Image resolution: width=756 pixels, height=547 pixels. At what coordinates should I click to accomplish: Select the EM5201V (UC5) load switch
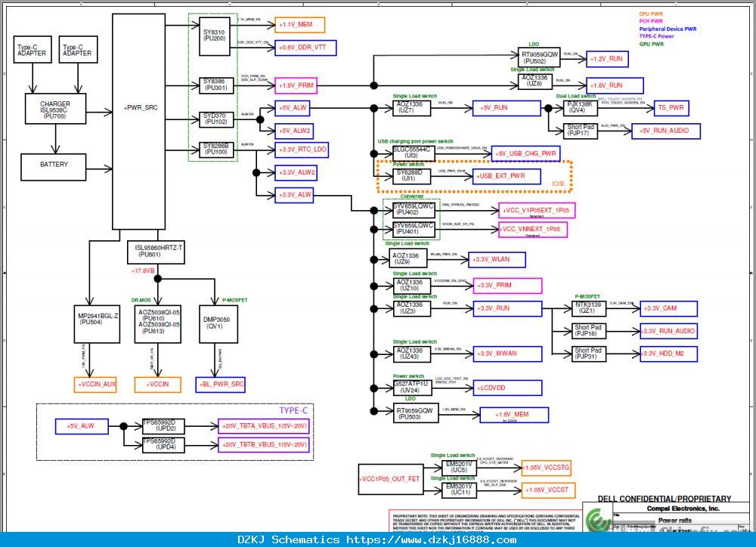459,468
